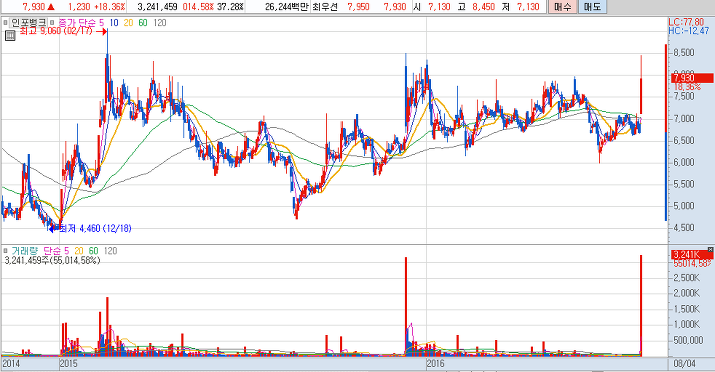The image size is (715, 372).
Task: Click the 37.28% value in header
Action: 230,7
